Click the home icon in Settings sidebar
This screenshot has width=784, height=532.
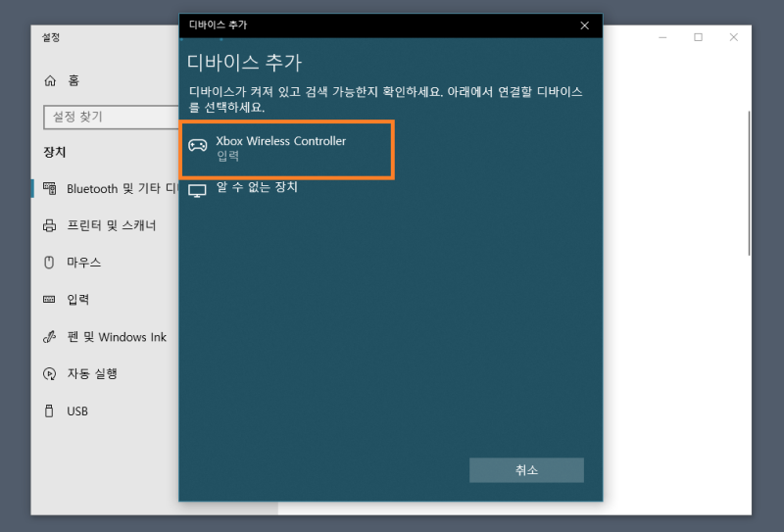50,80
